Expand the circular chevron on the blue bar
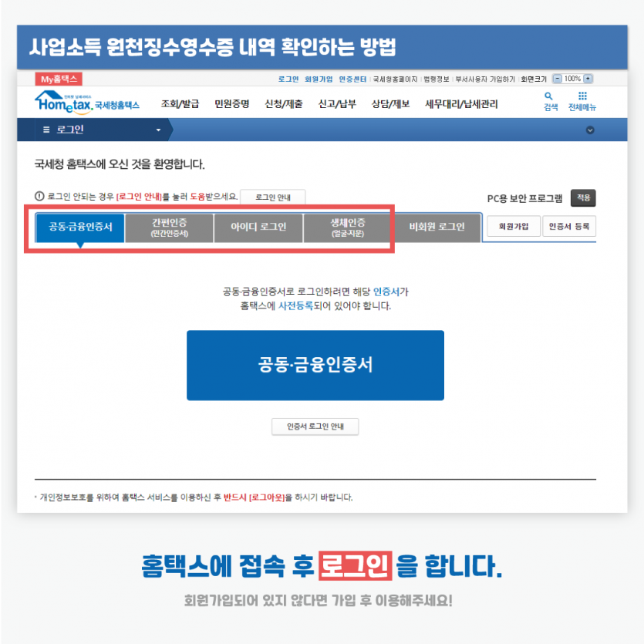 point(590,130)
